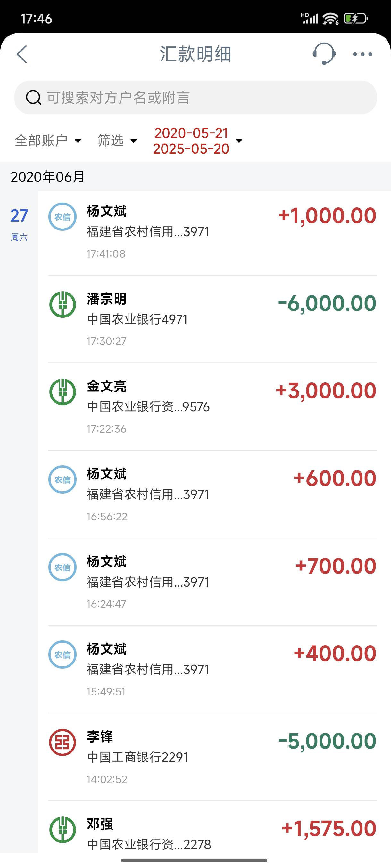Tap the search magnifier icon

33,98
